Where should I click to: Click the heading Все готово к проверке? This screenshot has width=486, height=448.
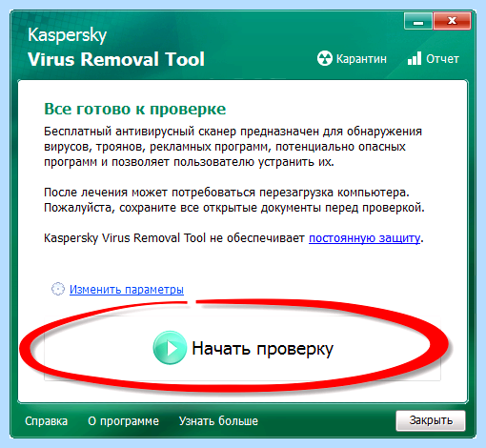[135, 109]
